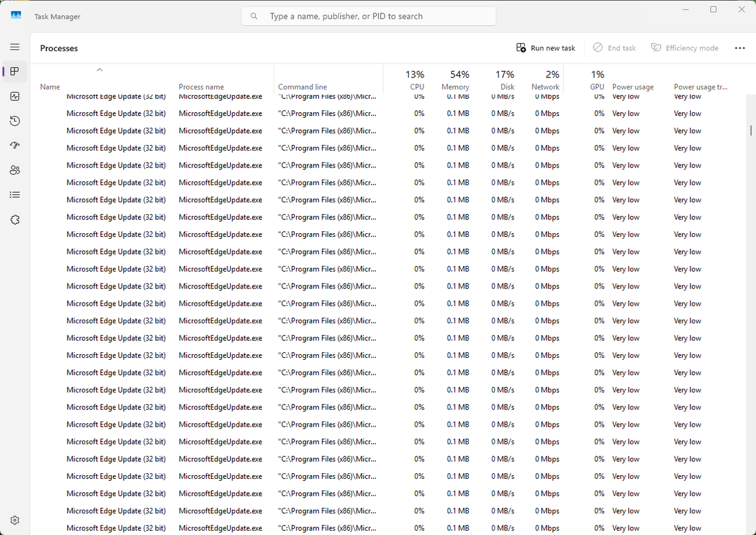Sort by the CPU column header
Viewport: 756px width, 535px height.
(x=406, y=79)
